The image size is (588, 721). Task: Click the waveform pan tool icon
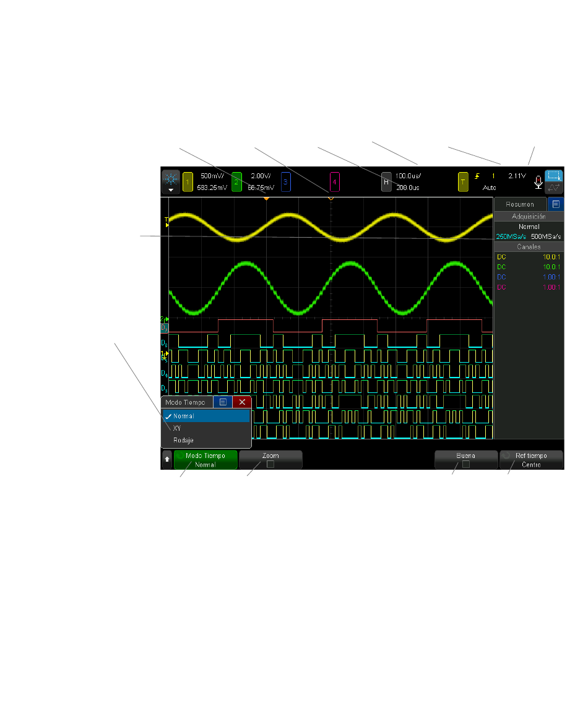554,188
